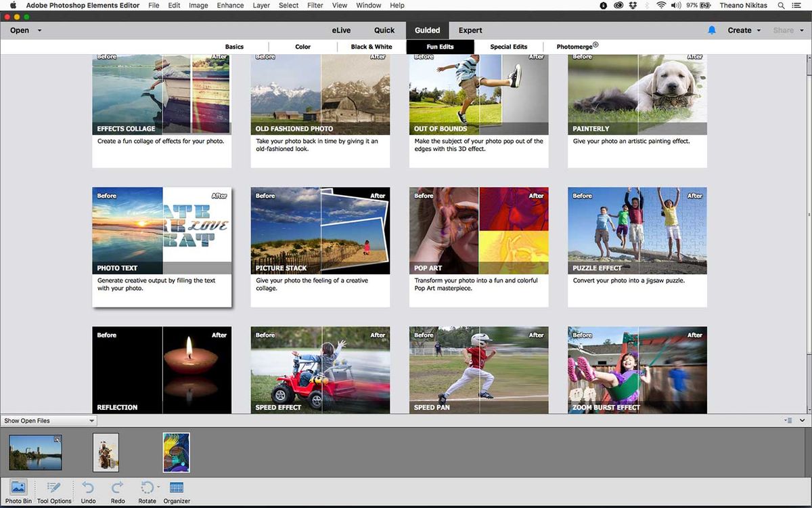
Task: Expand the Open button dropdown arrow
Action: tap(39, 30)
